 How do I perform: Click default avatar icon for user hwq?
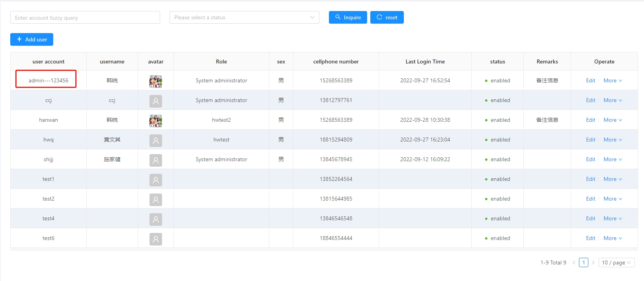(155, 141)
